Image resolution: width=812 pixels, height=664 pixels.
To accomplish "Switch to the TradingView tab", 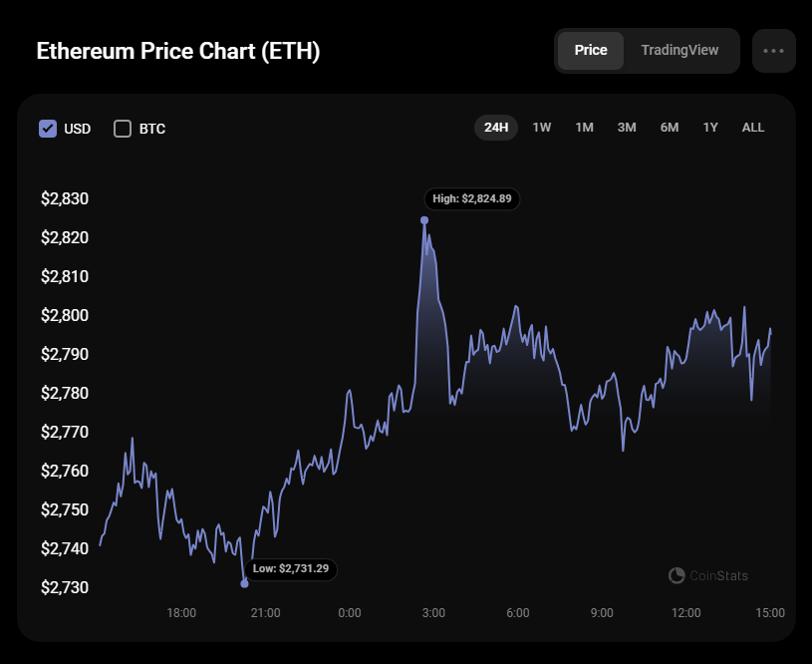I will coord(679,51).
